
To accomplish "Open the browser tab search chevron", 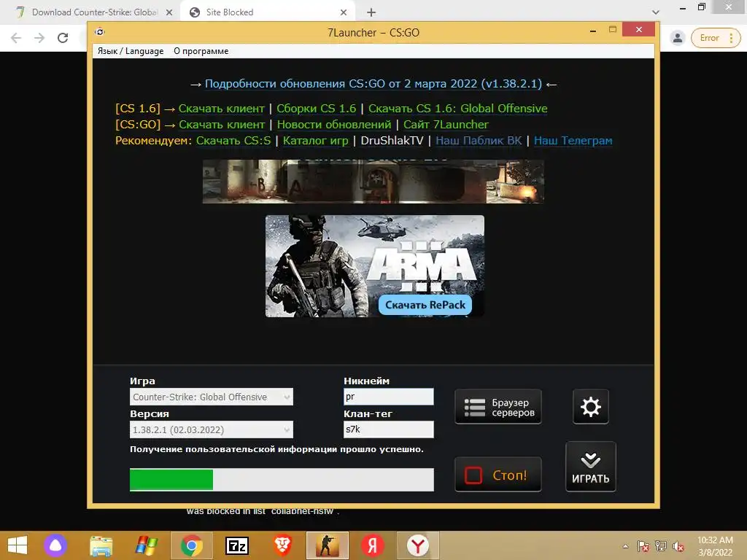I will point(656,12).
